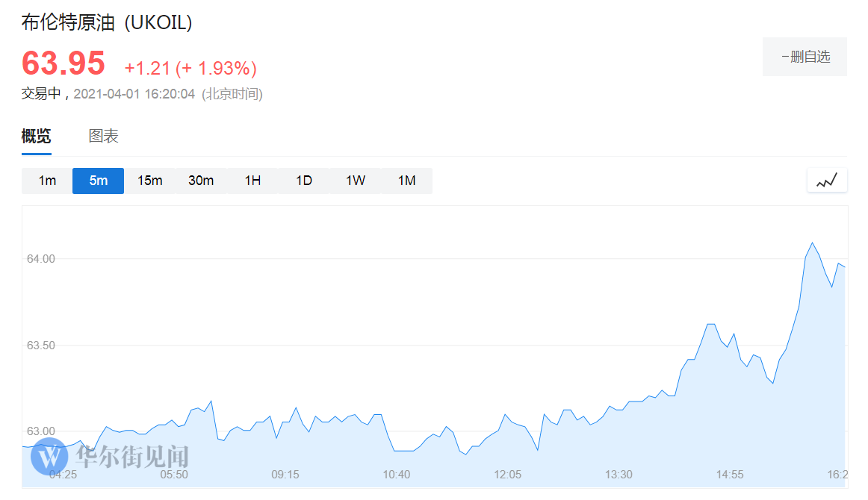The image size is (868, 500).
Task: Click the line chart type icon
Action: [827, 181]
